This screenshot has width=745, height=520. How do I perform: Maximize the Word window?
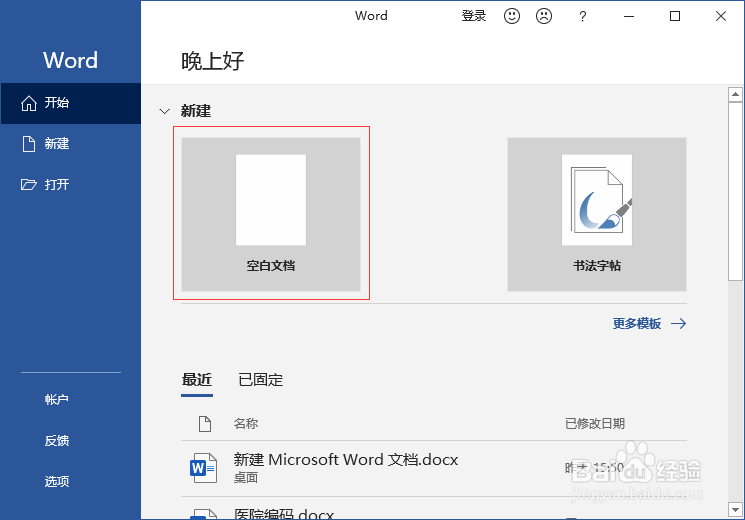point(675,16)
